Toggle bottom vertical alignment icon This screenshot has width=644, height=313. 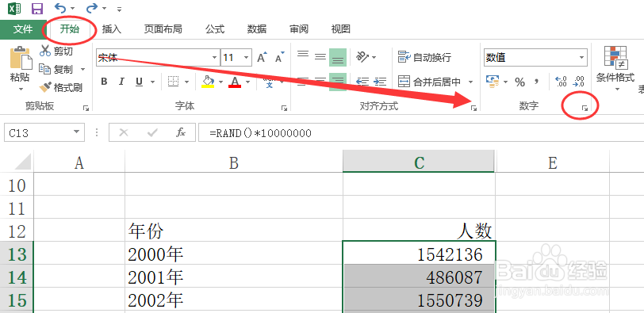point(338,57)
